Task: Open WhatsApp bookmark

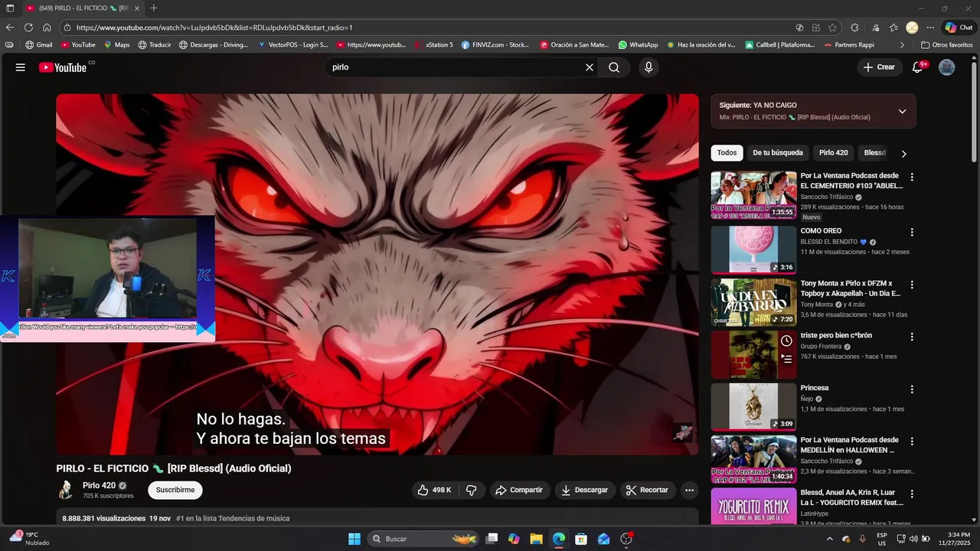Action: click(638, 45)
